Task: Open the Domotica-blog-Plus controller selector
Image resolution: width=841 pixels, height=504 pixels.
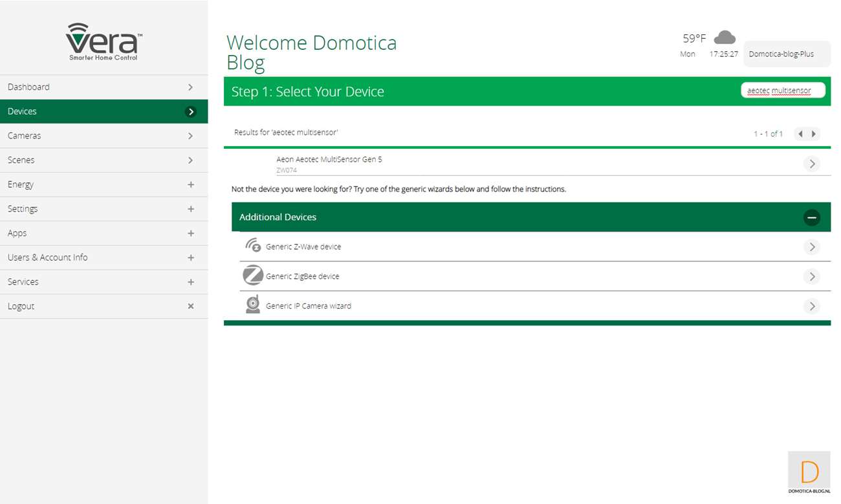Action: click(786, 54)
